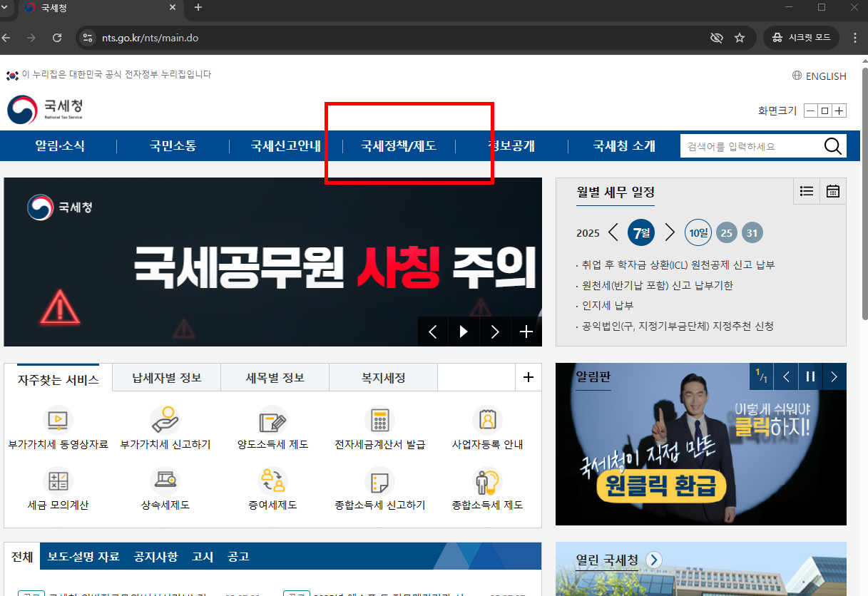Image resolution: width=868 pixels, height=596 pixels.
Task: Select the 10일 date circle
Action: (x=698, y=232)
